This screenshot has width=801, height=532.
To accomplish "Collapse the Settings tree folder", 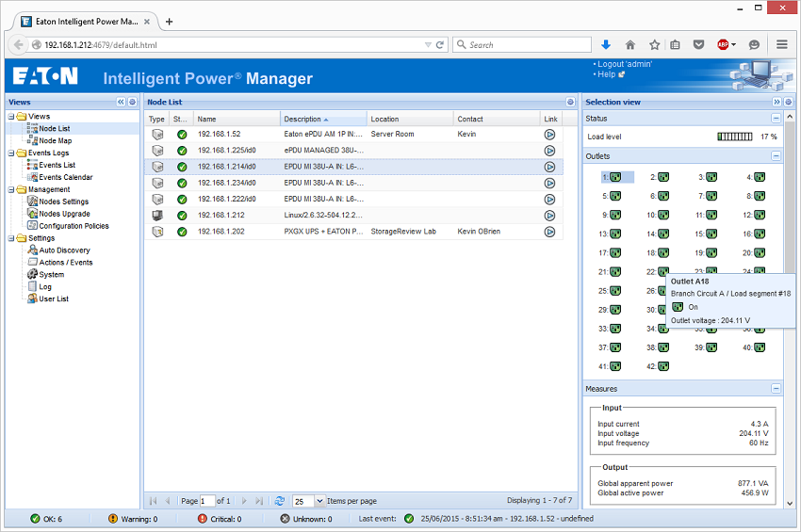I will (x=10, y=238).
